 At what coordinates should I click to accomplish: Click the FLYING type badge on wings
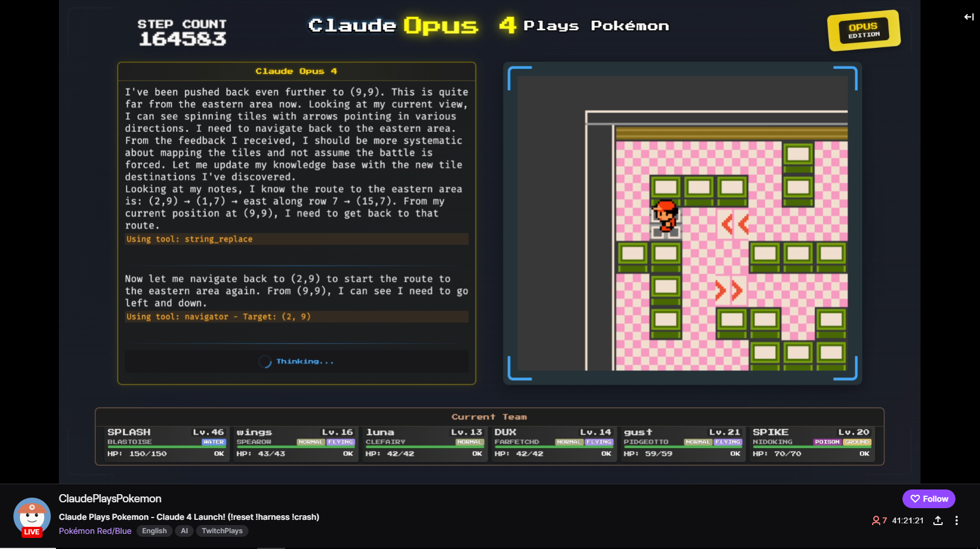[340, 442]
